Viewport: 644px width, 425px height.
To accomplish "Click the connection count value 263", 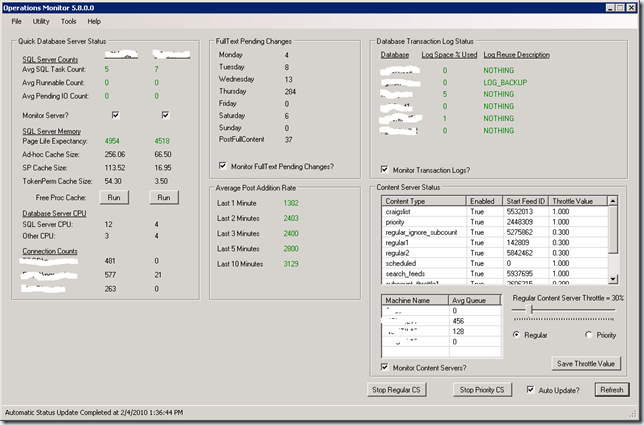I will (x=110, y=289).
